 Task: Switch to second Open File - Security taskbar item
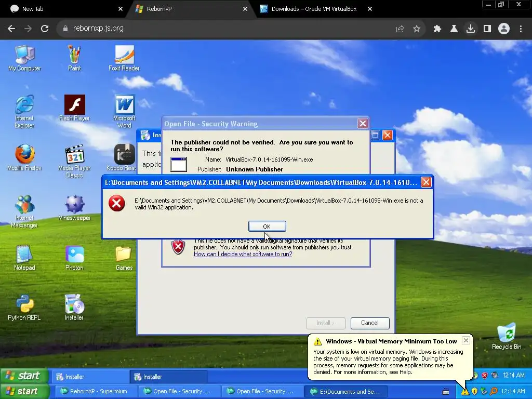(262, 392)
